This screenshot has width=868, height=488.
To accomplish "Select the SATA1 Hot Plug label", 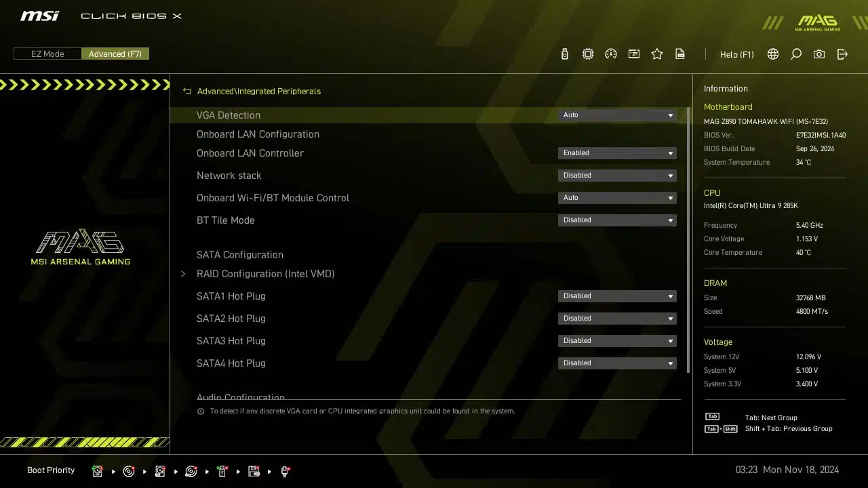I will [x=231, y=296].
